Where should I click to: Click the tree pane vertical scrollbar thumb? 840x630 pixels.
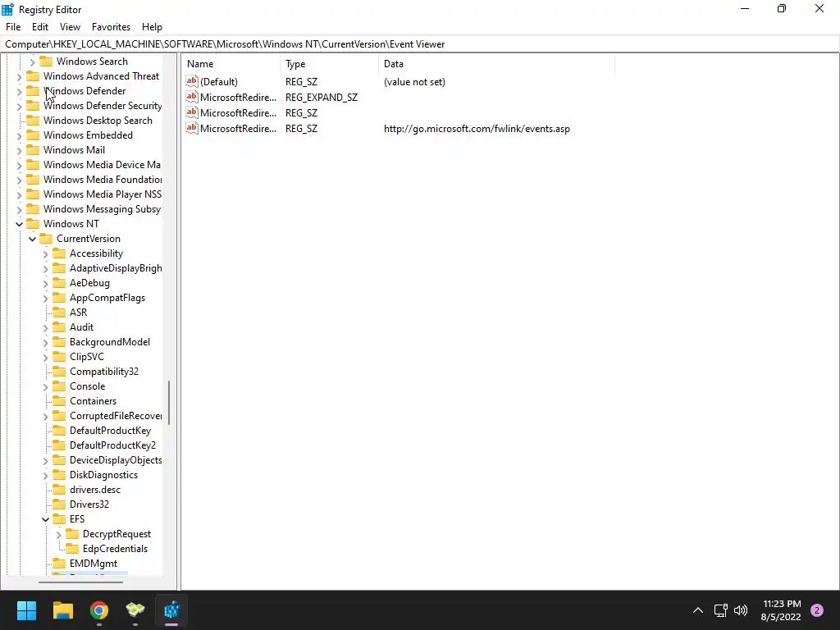tap(169, 402)
